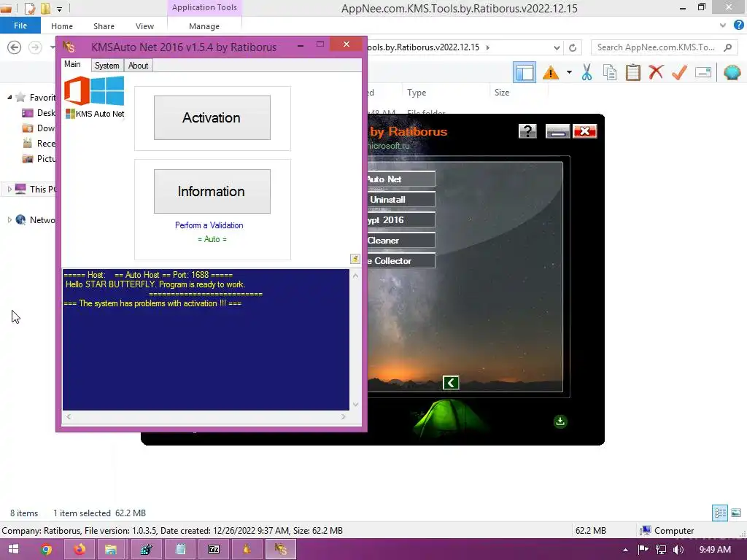Click the = Auto = mode link
The height and width of the screenshot is (560, 747).
coord(212,239)
